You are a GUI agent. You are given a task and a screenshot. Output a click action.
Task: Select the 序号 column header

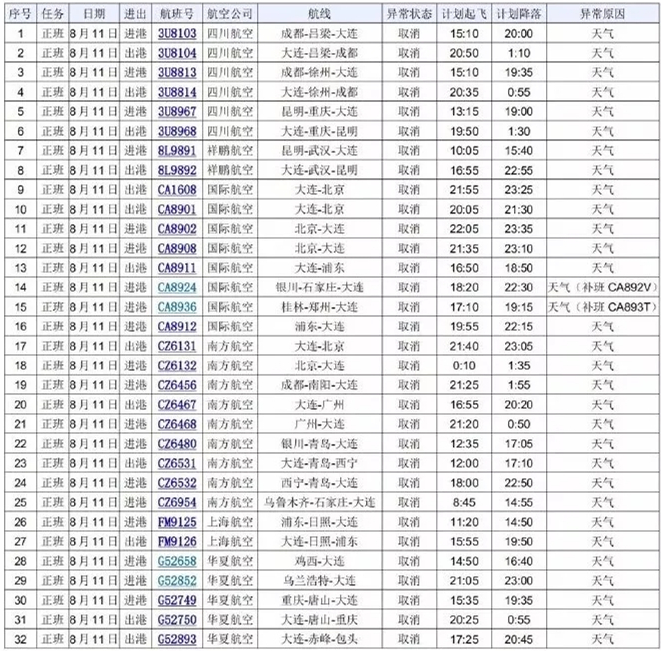pos(20,14)
